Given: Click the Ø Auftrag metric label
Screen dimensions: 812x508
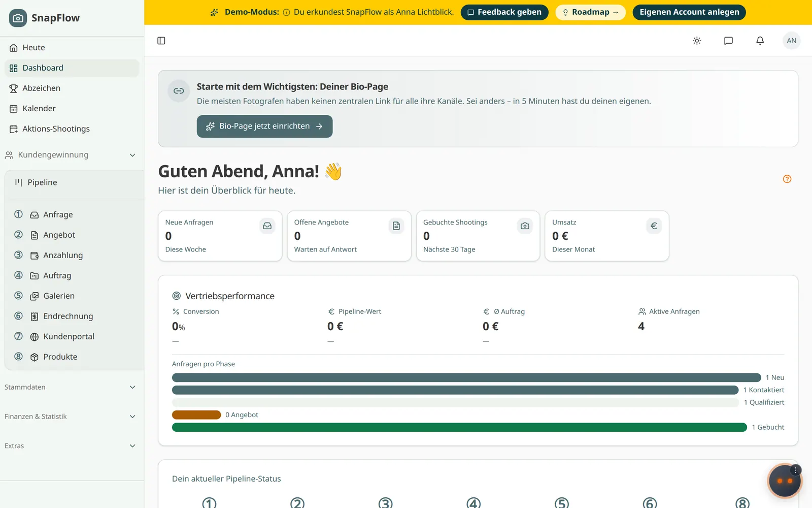Looking at the screenshot, I should tap(509, 311).
